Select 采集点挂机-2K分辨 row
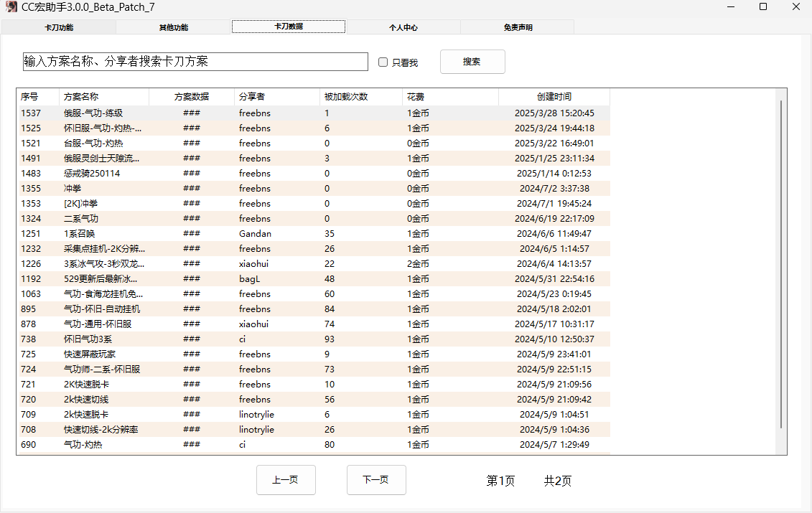The image size is (812, 513). 314,248
